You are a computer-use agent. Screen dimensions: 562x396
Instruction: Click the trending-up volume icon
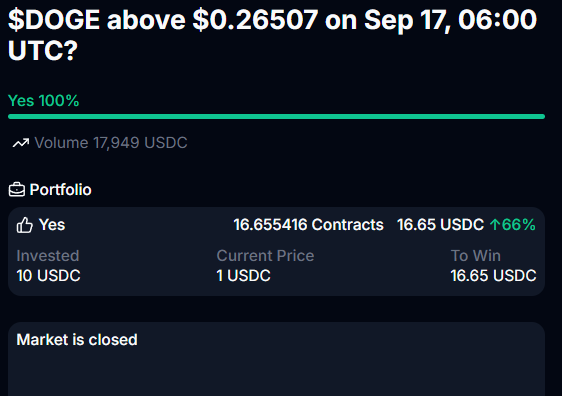pos(21,143)
